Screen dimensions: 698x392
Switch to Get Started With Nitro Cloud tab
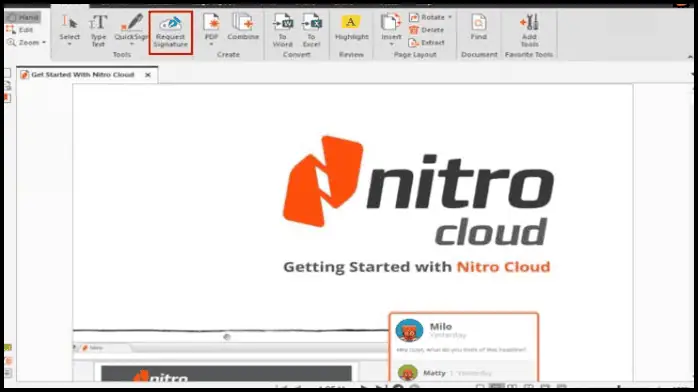[x=82, y=75]
